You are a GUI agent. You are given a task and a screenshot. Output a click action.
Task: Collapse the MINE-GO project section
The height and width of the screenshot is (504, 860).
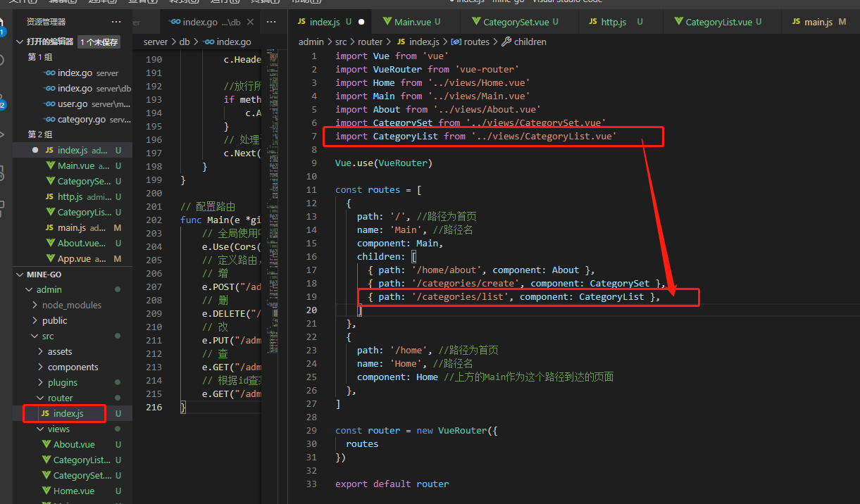(x=20, y=275)
